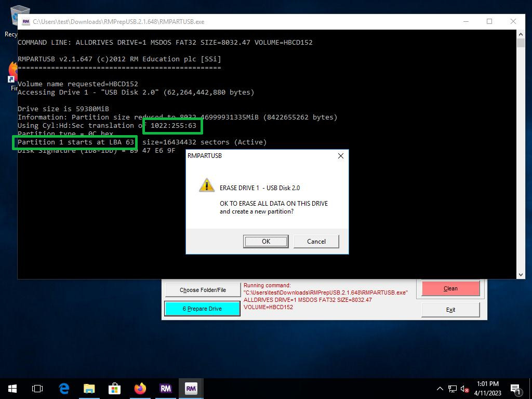Open the notification center icon
The width and height of the screenshot is (532, 399).
515,389
